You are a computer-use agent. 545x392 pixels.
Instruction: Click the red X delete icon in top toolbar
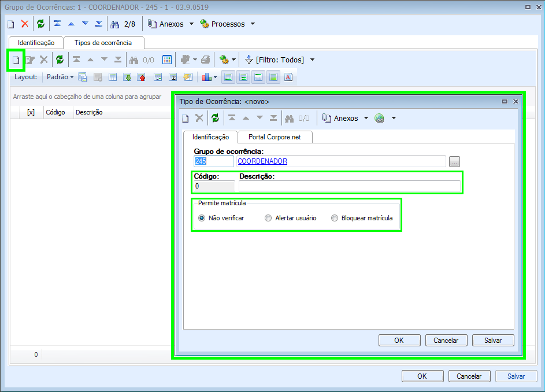click(25, 24)
